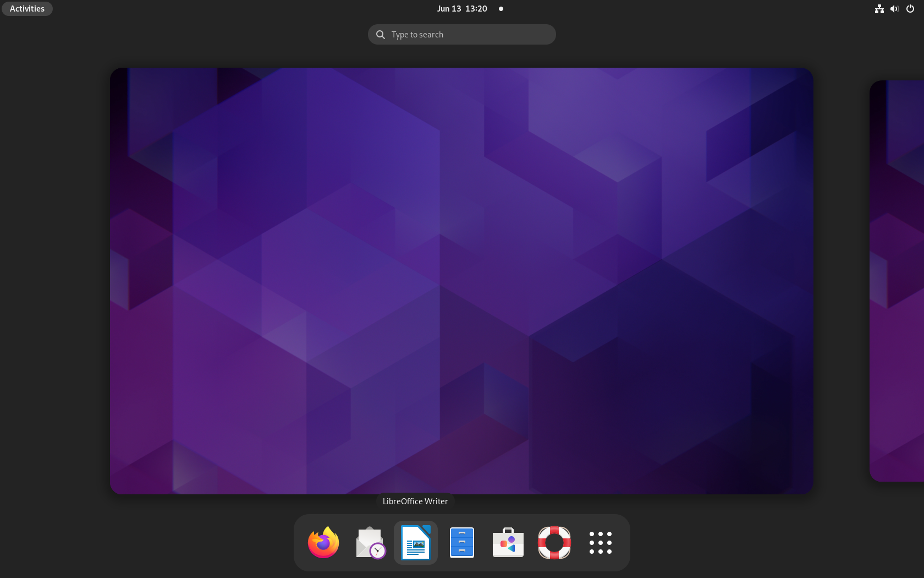Switch to the second workspace on the right
Image resolution: width=924 pixels, height=578 pixels.
[897, 281]
